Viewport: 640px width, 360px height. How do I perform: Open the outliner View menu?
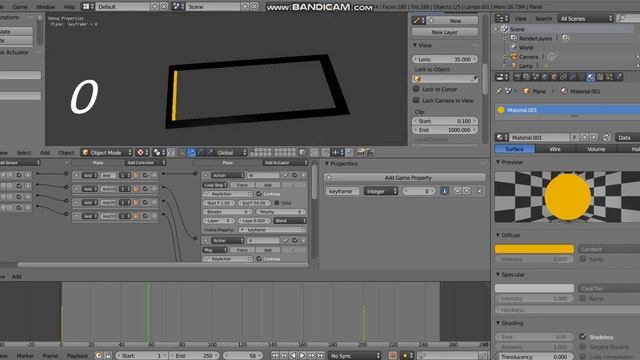pyautogui.click(x=520, y=19)
